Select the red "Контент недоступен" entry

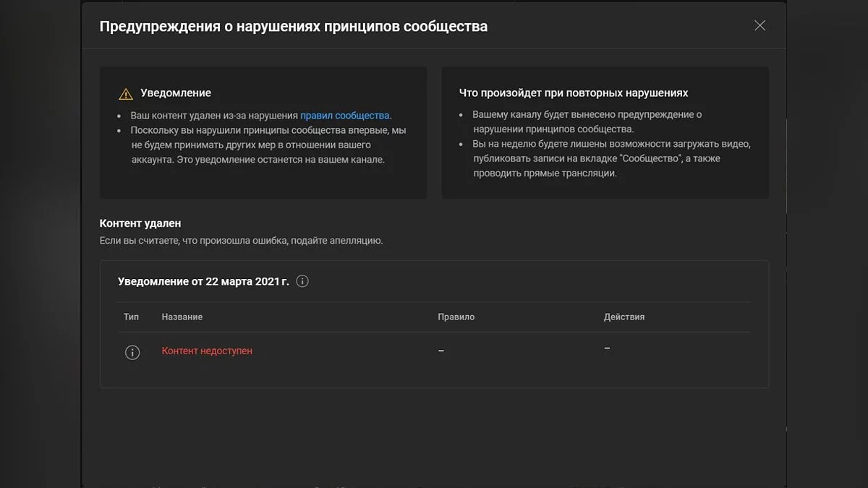pyautogui.click(x=207, y=351)
